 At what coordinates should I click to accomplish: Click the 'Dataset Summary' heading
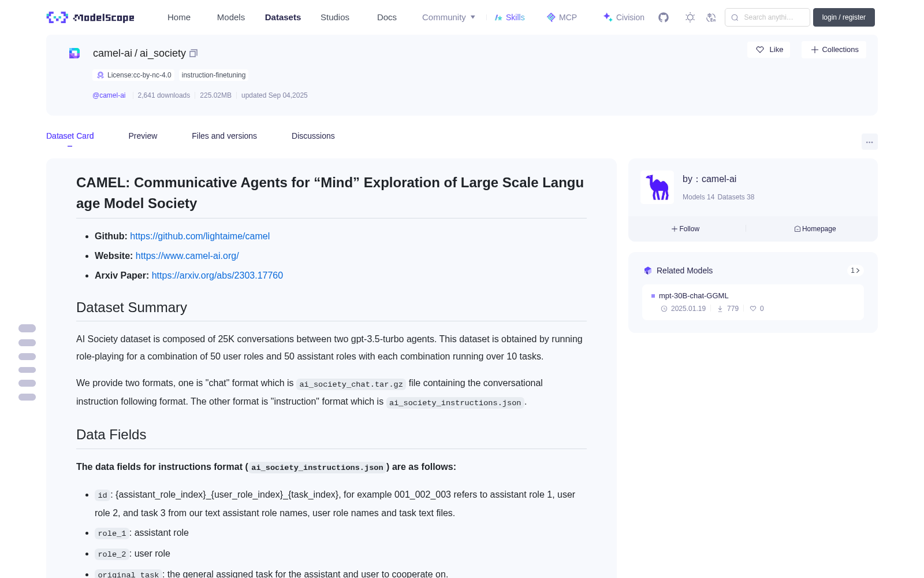[132, 307]
